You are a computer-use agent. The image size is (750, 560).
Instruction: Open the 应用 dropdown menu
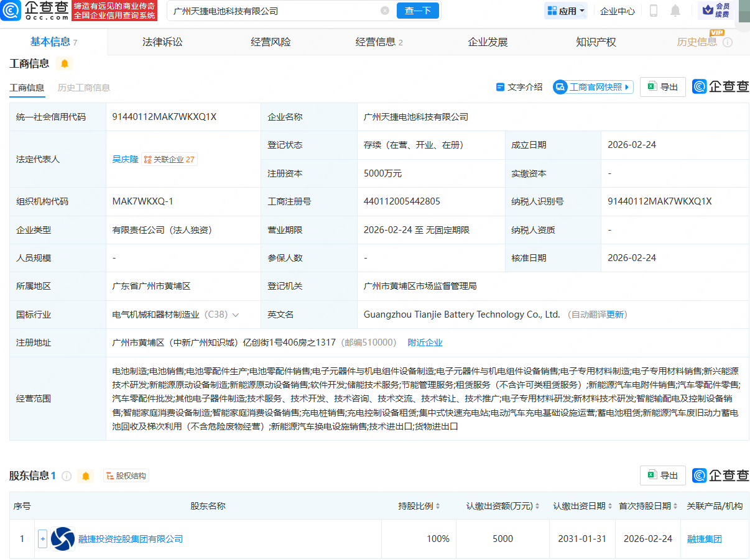tap(565, 11)
